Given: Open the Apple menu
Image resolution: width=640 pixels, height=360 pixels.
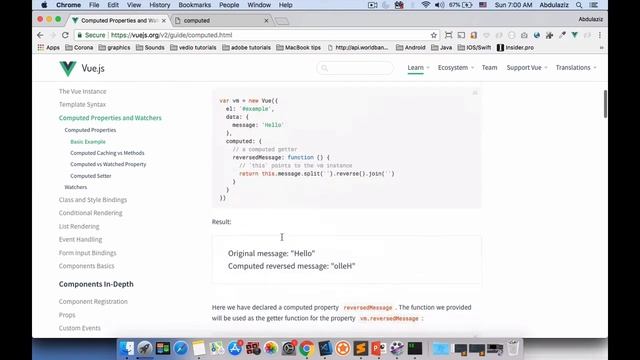Looking at the screenshot, I should 44,5.
